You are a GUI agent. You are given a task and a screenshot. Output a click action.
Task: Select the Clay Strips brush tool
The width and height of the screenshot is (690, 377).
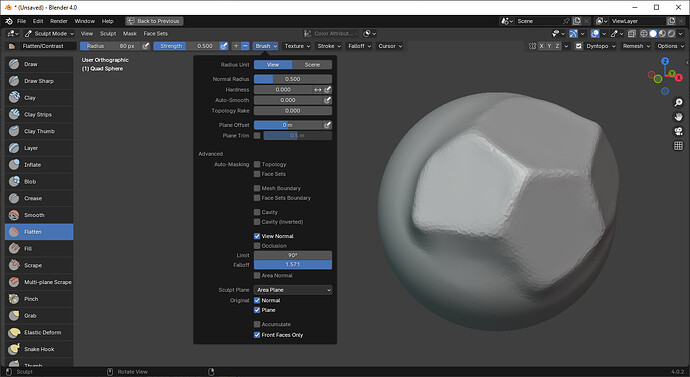[39, 114]
